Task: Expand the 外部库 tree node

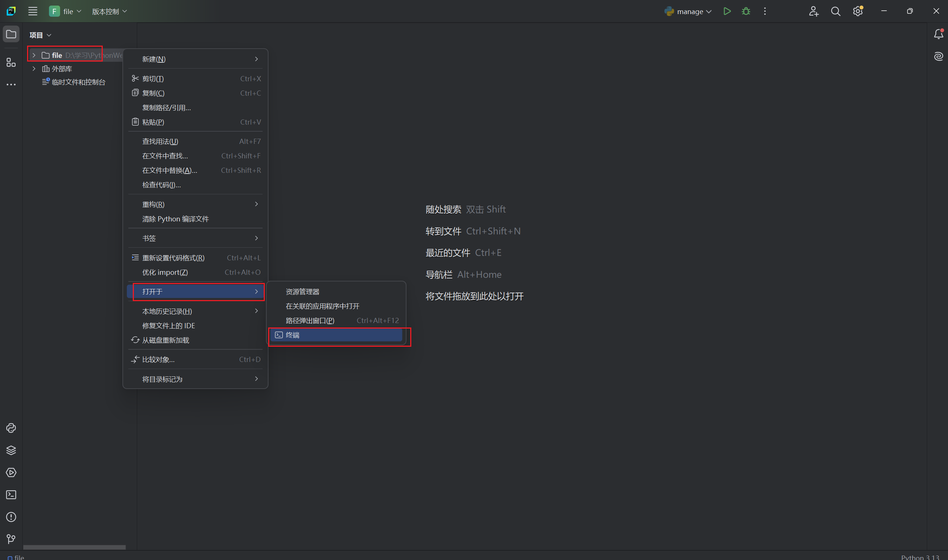Action: [x=34, y=68]
